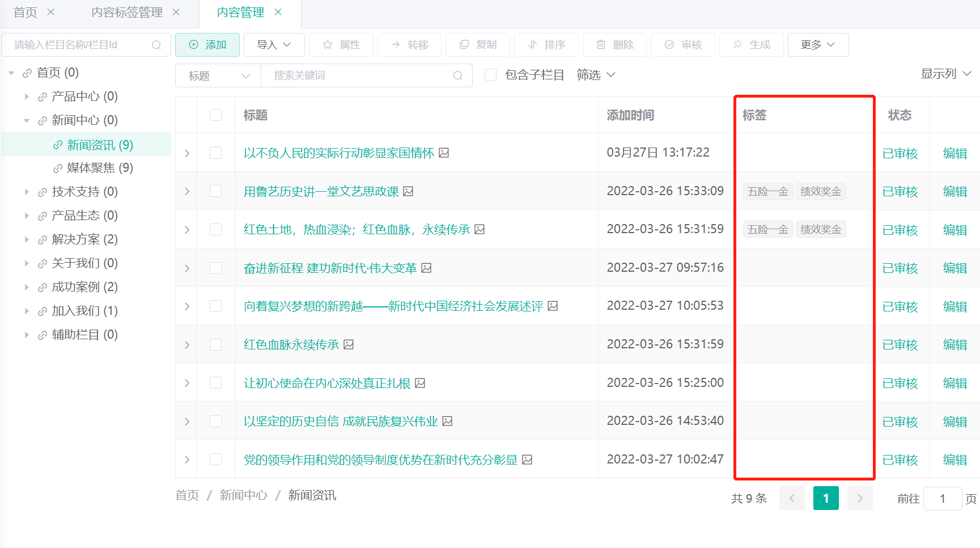
Task: Expand the 解决方案 tree node
Action: coord(27,239)
